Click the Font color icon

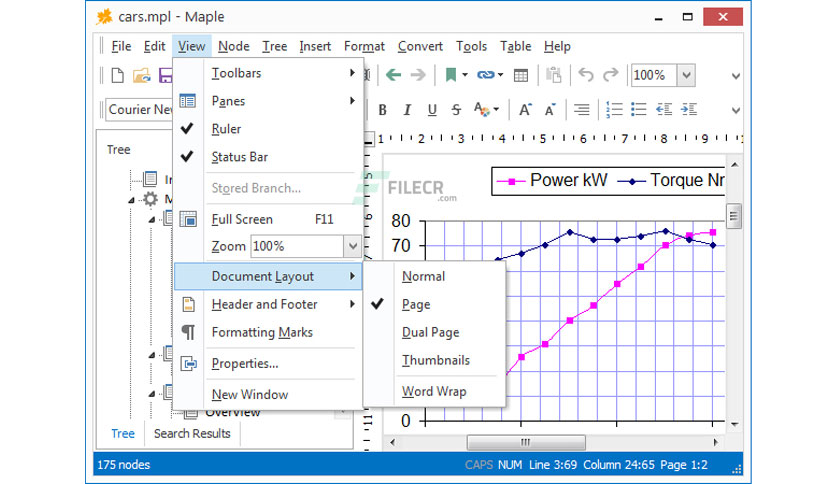481,109
